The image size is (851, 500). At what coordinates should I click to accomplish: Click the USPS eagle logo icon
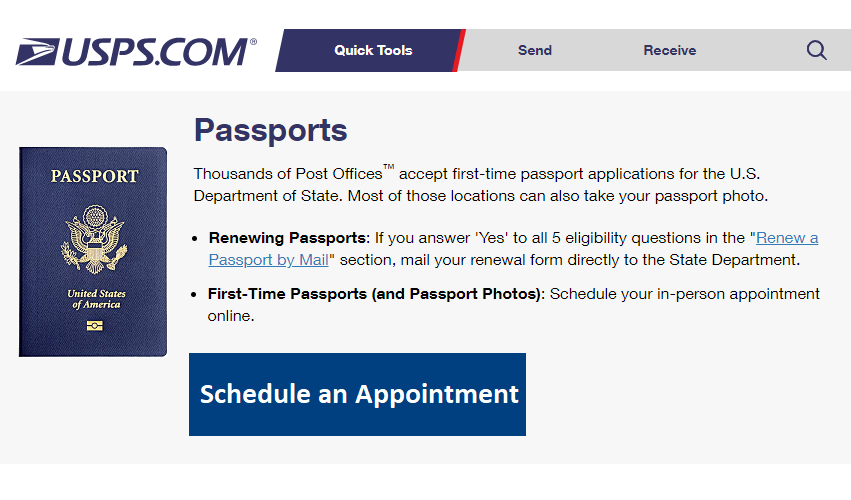click(37, 52)
